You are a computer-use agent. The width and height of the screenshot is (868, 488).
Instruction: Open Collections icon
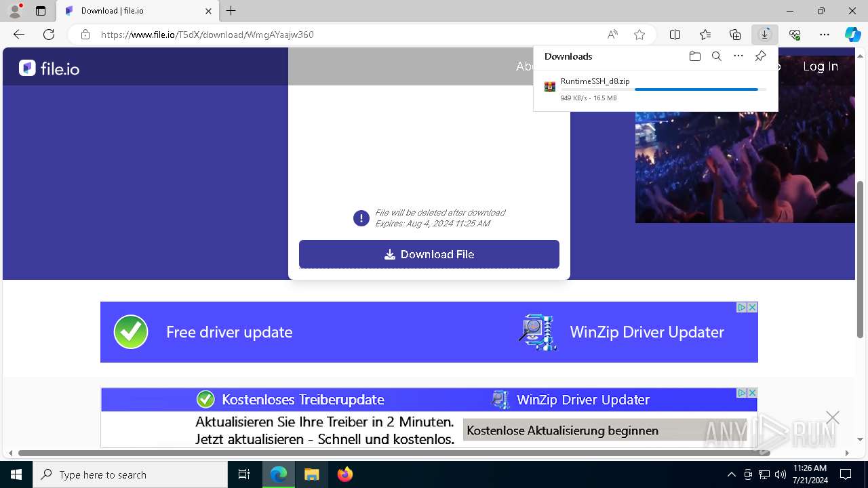coord(735,35)
